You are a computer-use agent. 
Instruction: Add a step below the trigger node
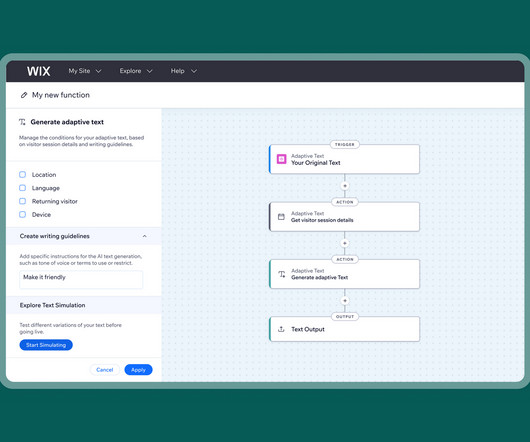[x=345, y=186]
